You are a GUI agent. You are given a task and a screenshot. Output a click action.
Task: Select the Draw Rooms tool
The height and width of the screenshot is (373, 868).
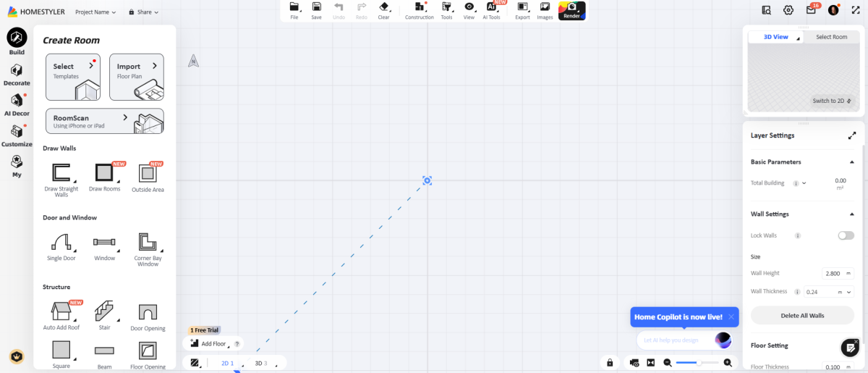coord(104,177)
